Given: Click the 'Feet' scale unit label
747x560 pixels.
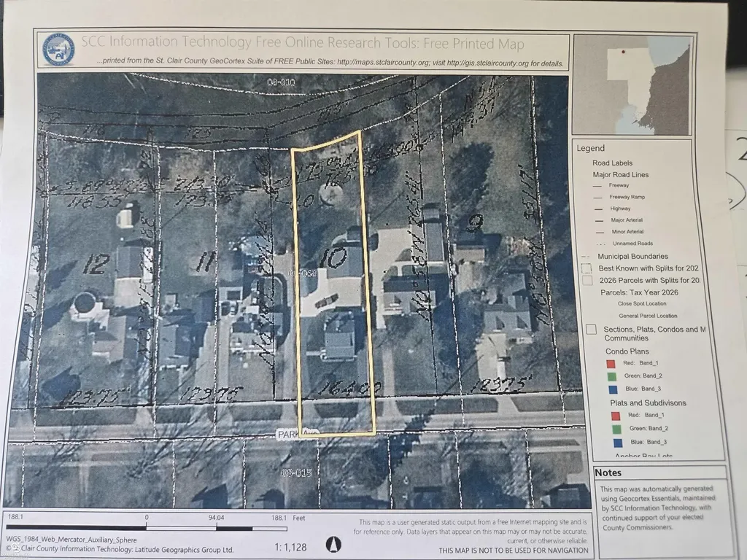Looking at the screenshot, I should (298, 518).
